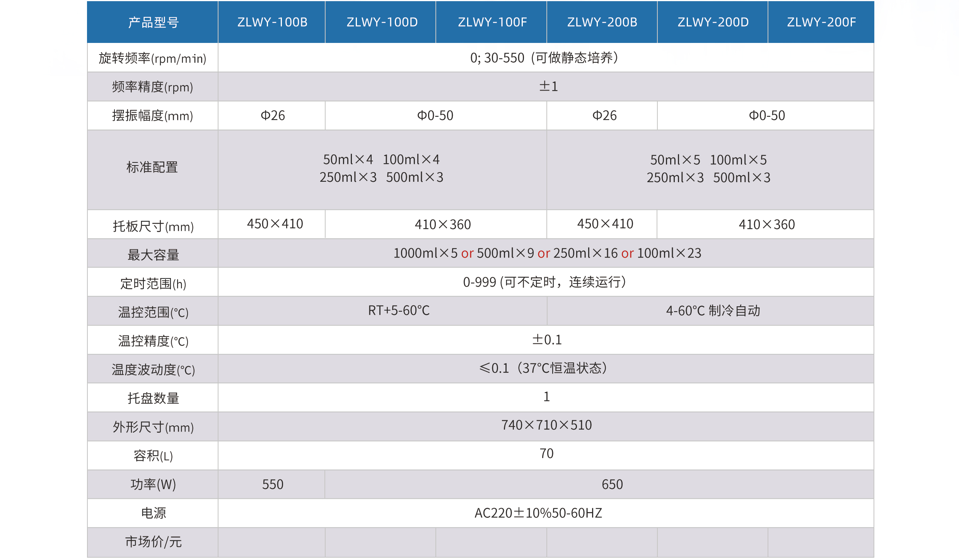Click the 1000ml×5 or 500ml×9 capacity value

pyautogui.click(x=547, y=253)
